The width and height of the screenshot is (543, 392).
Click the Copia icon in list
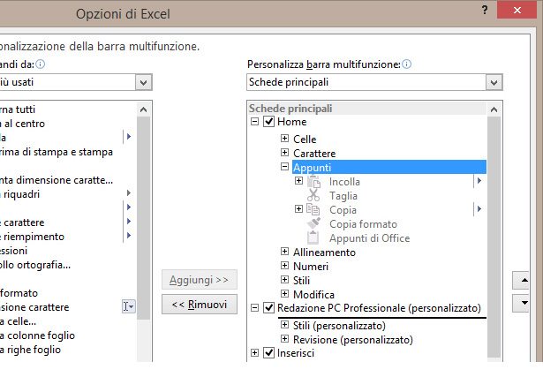click(x=313, y=210)
